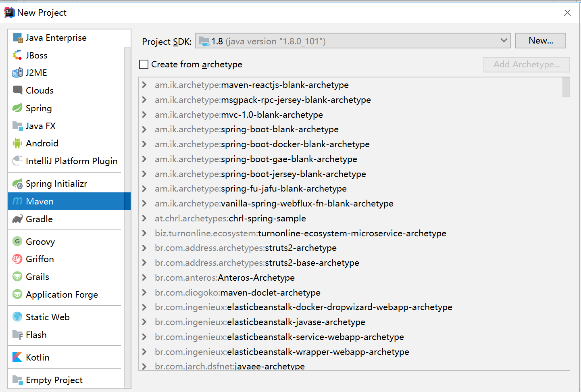The height and width of the screenshot is (392, 581).
Task: Click the Maven 'm' icon
Action: pos(18,201)
